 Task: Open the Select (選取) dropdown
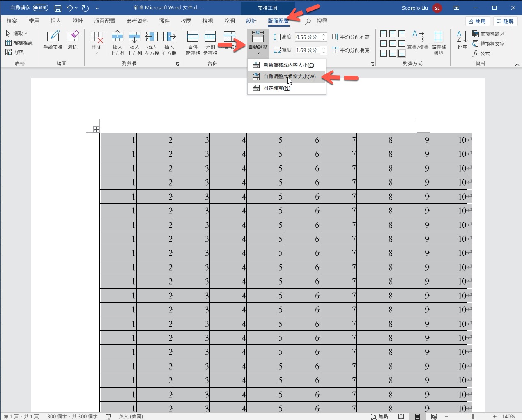pyautogui.click(x=17, y=33)
